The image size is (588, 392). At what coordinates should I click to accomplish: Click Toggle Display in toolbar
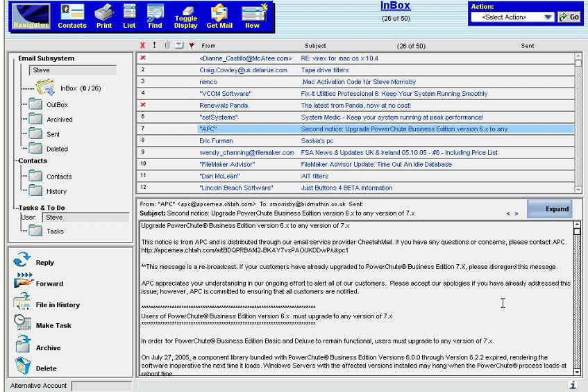click(x=185, y=17)
